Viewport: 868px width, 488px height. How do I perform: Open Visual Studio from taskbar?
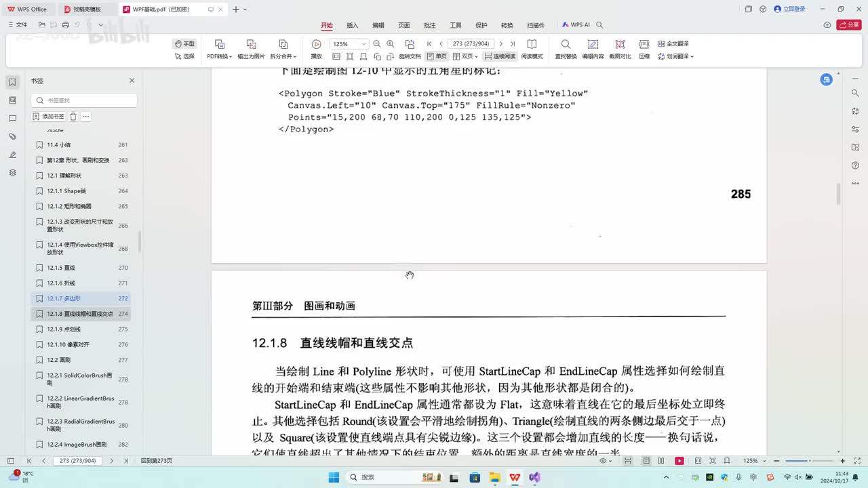[534, 477]
